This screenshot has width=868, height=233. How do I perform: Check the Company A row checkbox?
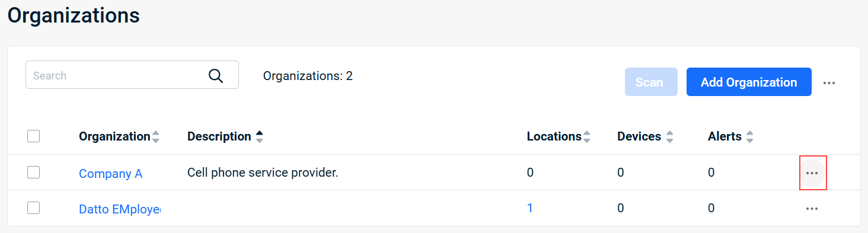coord(34,173)
